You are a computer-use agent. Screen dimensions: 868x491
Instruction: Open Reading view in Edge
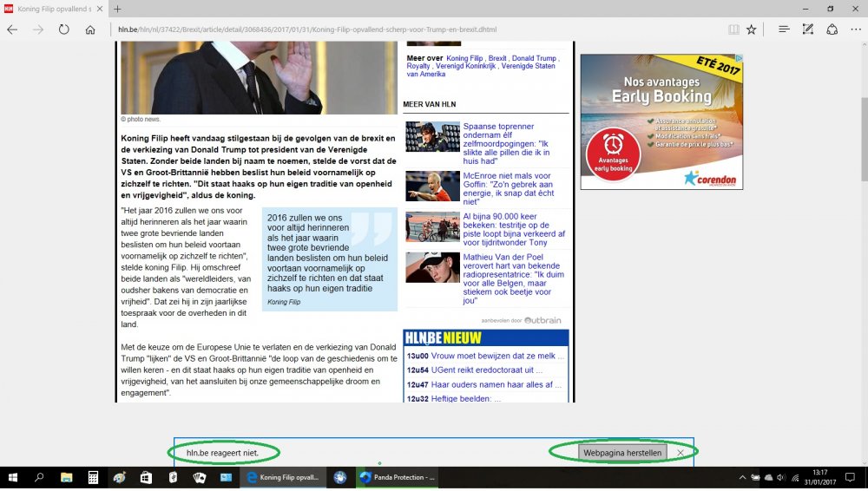click(x=733, y=29)
